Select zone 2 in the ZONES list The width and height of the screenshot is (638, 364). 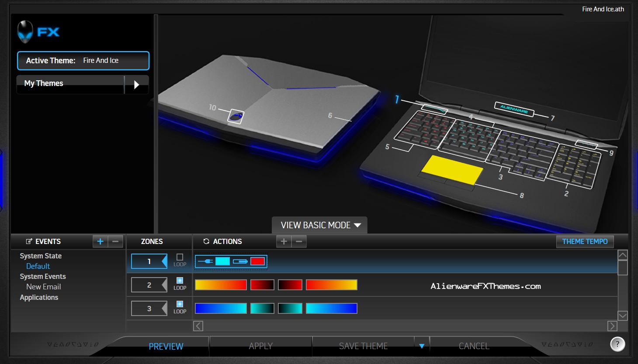[x=149, y=285]
